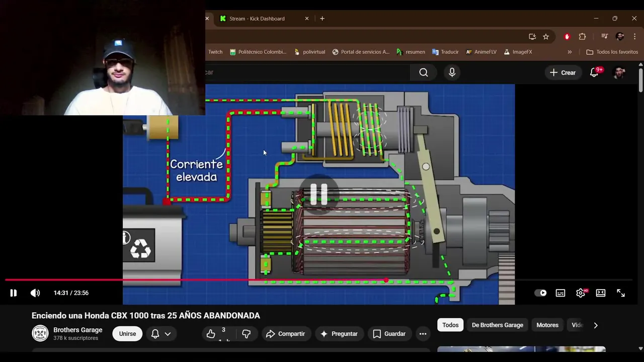644x362 pixels.
Task: Click the Preguntar ask button
Action: tap(339, 334)
